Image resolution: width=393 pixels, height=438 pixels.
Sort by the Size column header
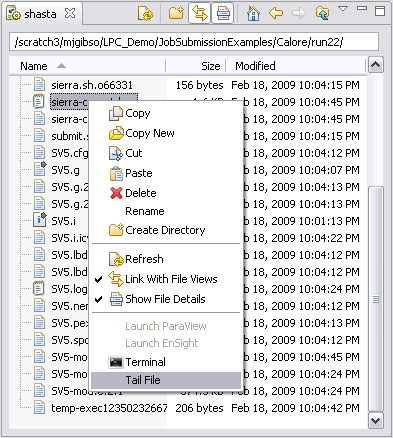coord(196,66)
